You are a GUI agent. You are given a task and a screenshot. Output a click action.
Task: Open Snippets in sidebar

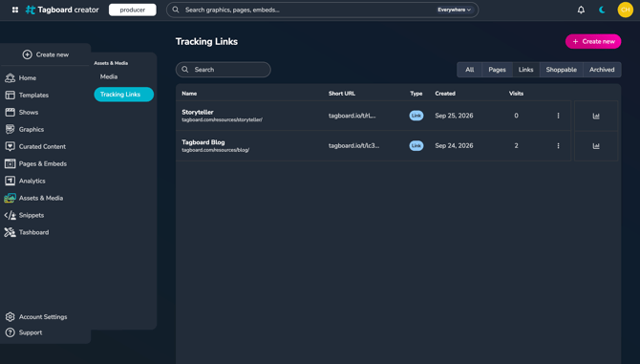pos(24,215)
